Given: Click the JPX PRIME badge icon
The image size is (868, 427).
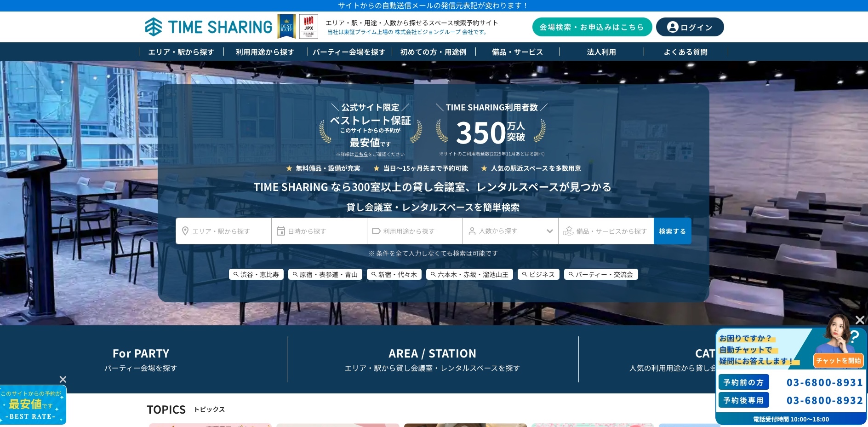Looking at the screenshot, I should [308, 27].
